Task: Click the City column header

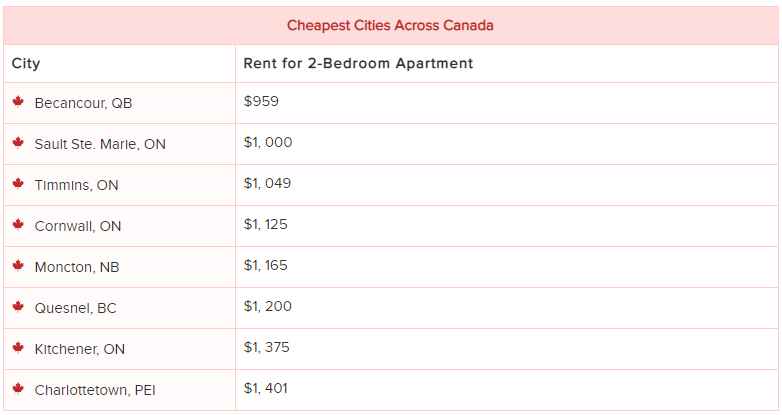Action: (26, 64)
